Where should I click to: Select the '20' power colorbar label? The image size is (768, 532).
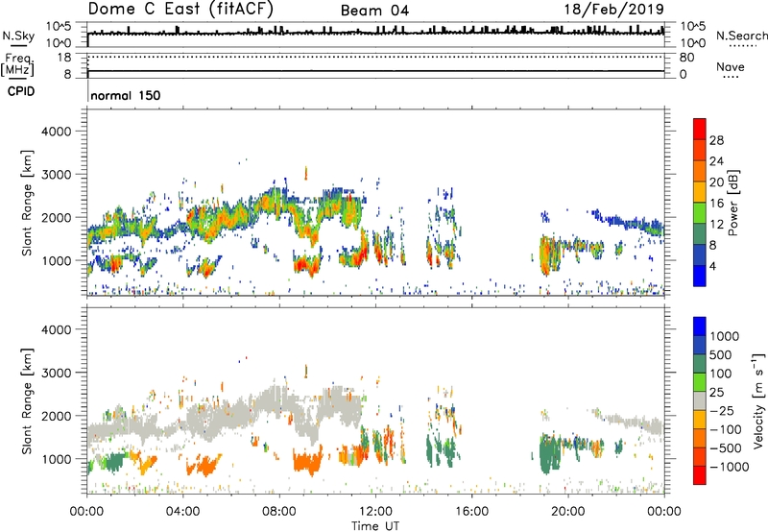(716, 182)
